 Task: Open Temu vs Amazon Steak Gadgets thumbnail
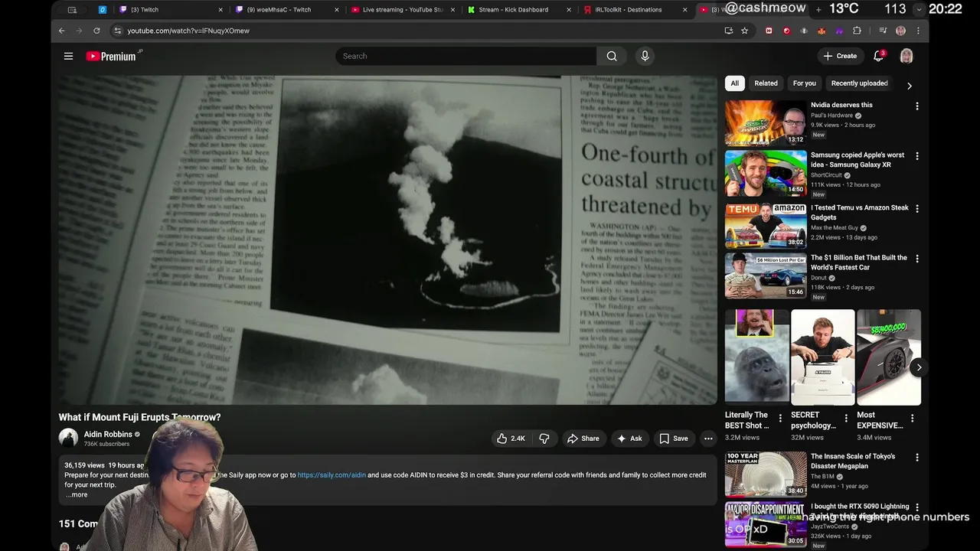tap(766, 226)
